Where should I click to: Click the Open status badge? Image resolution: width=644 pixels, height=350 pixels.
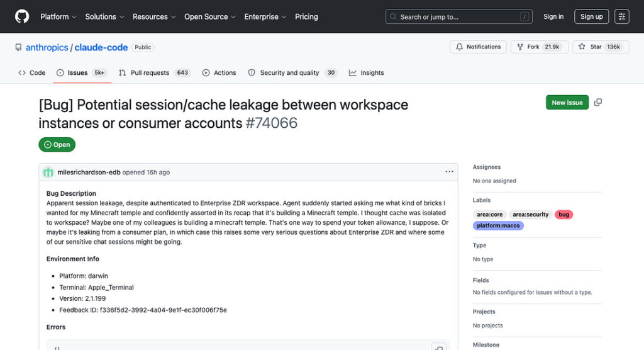coord(57,145)
